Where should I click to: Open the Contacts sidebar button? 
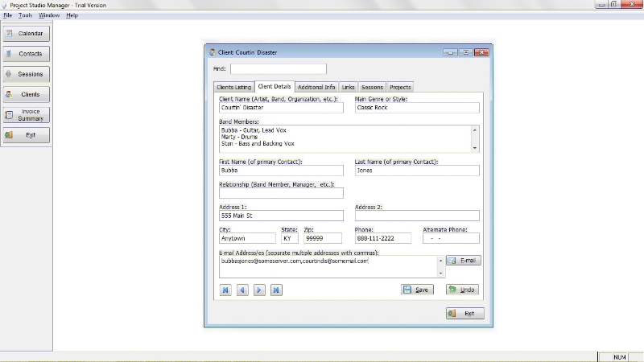[26, 54]
